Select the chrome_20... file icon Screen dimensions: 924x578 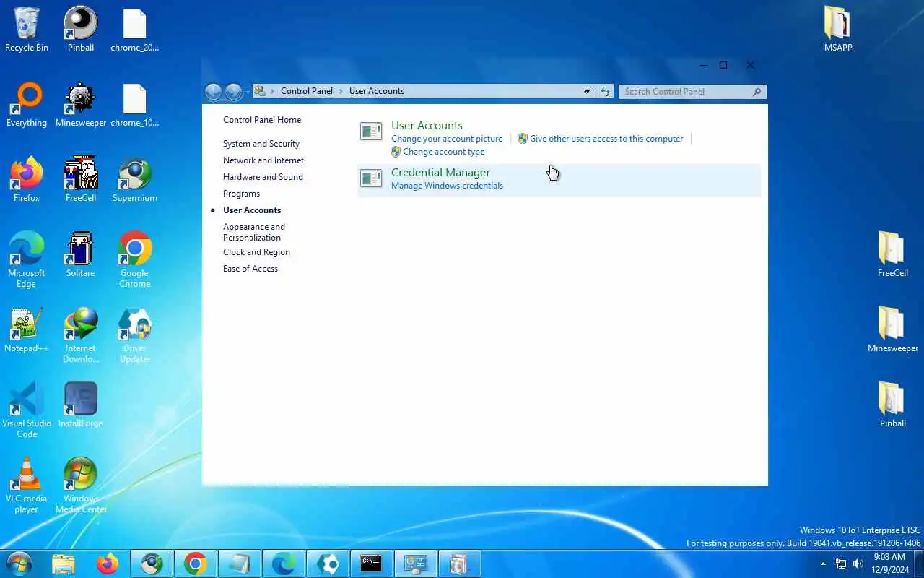[x=135, y=30]
